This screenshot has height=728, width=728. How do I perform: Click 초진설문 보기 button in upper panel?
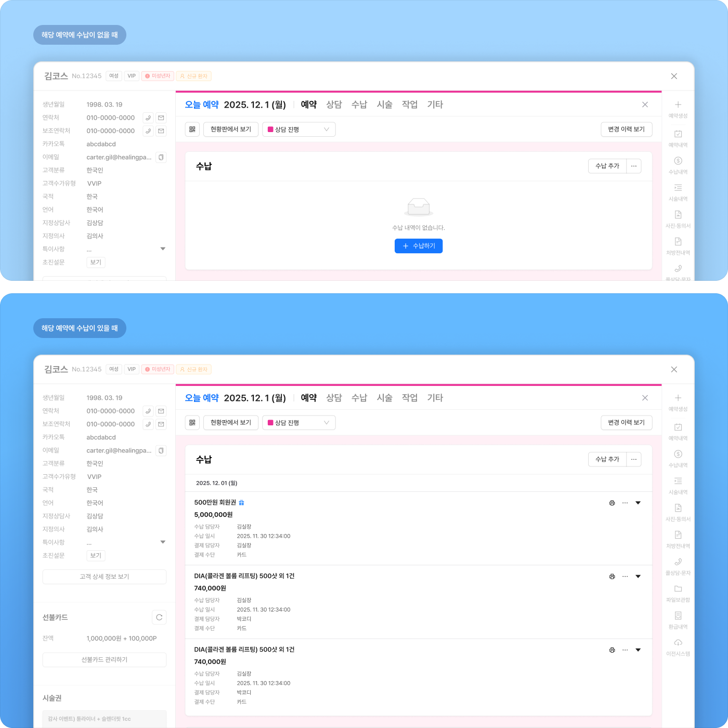96,263
